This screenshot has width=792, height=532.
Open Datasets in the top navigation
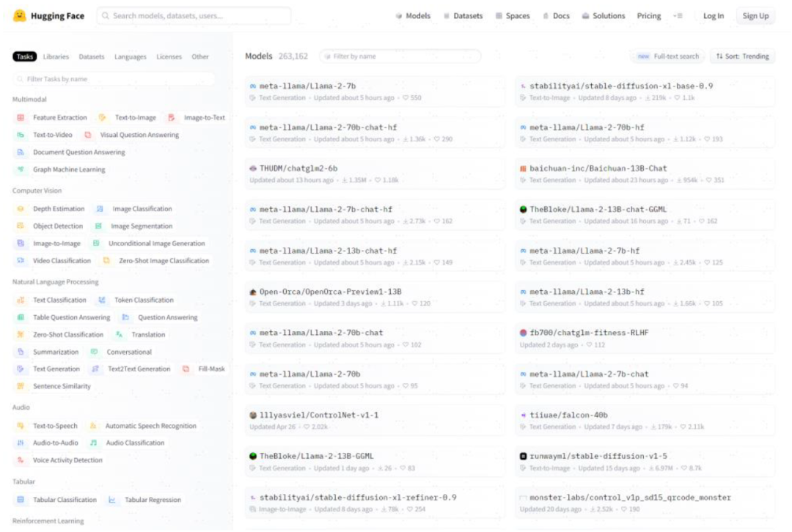(x=463, y=16)
